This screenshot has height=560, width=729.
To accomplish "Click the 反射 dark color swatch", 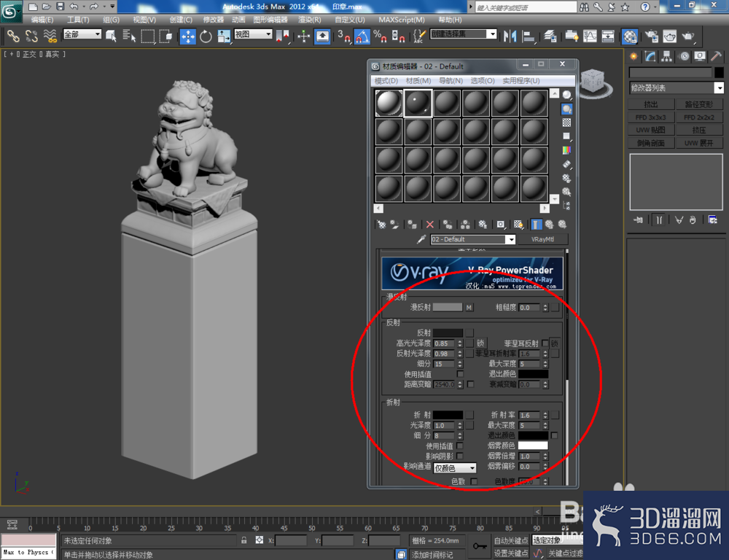I will (448, 333).
